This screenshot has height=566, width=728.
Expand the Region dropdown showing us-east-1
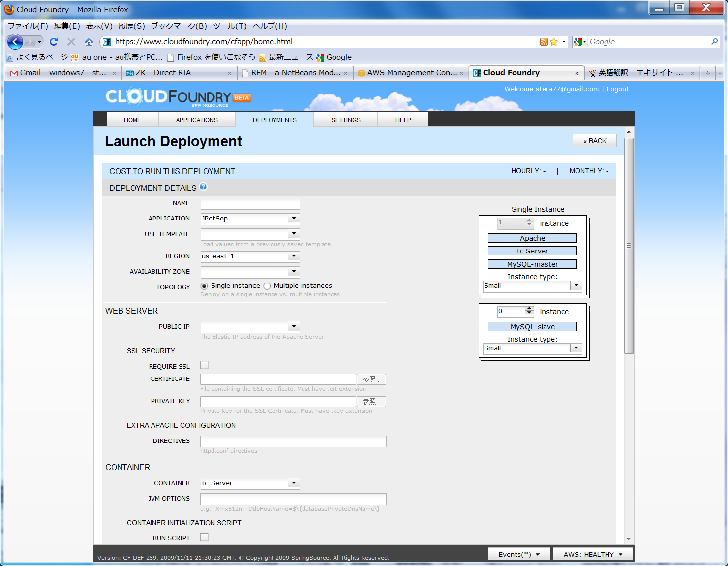point(250,256)
